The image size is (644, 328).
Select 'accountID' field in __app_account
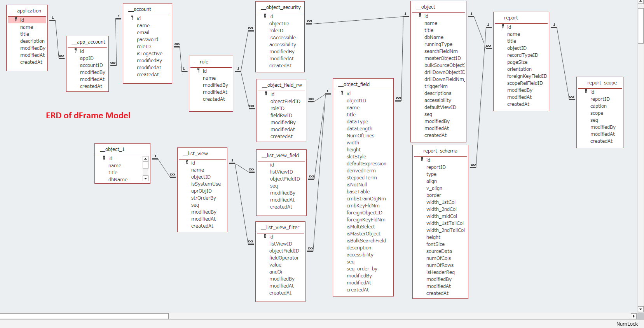coord(91,65)
